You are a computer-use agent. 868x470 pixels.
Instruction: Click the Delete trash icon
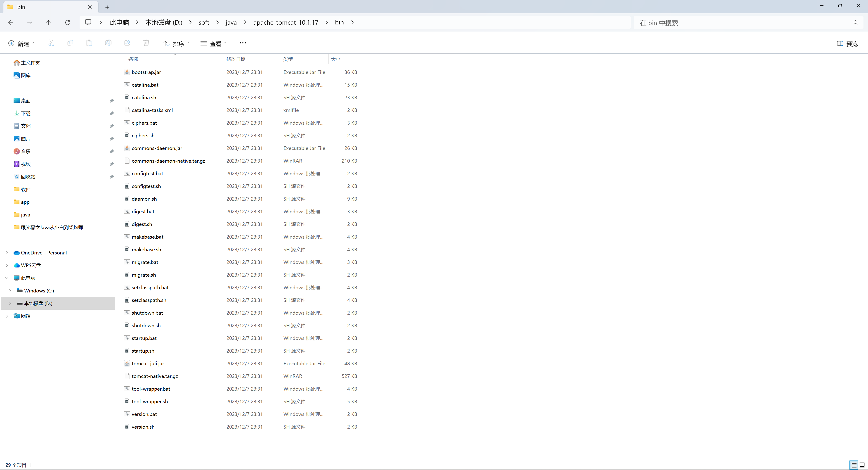(x=146, y=43)
